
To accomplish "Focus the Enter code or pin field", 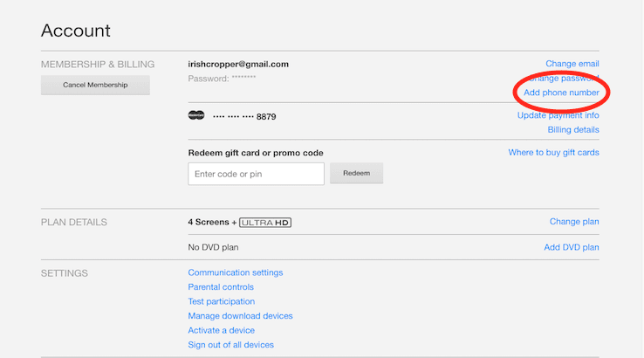I will tap(256, 174).
